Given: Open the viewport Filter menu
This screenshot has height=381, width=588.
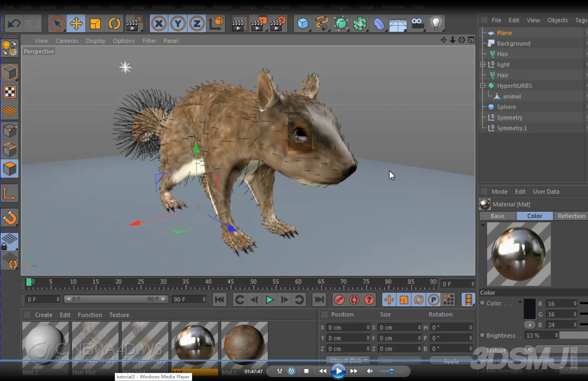Looking at the screenshot, I should tap(149, 40).
